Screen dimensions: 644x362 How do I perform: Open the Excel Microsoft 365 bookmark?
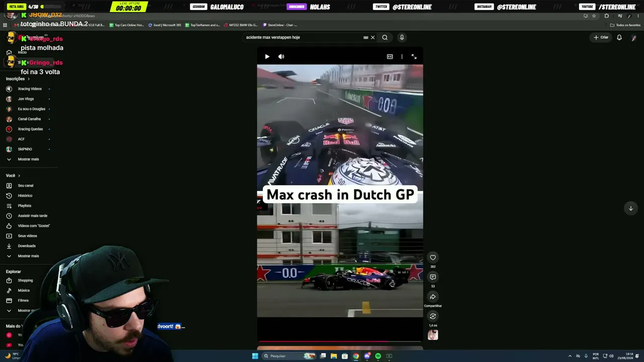pos(165,25)
